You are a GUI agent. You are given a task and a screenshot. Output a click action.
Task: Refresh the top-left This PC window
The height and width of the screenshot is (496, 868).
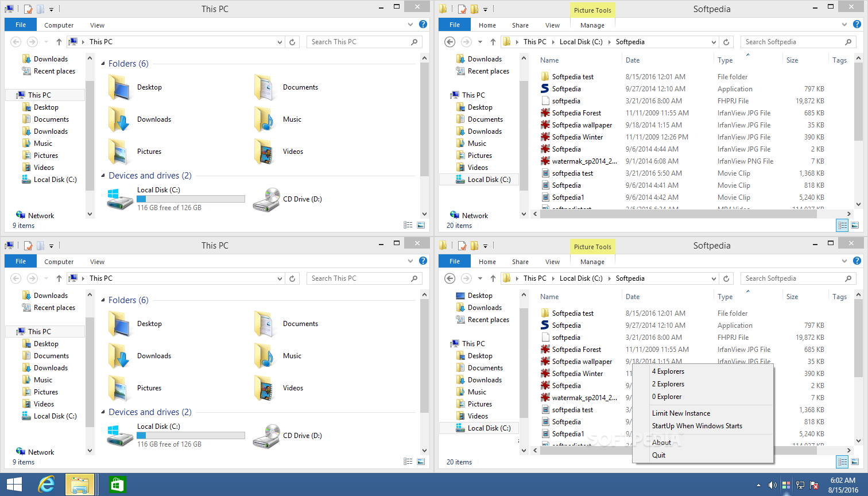click(292, 42)
